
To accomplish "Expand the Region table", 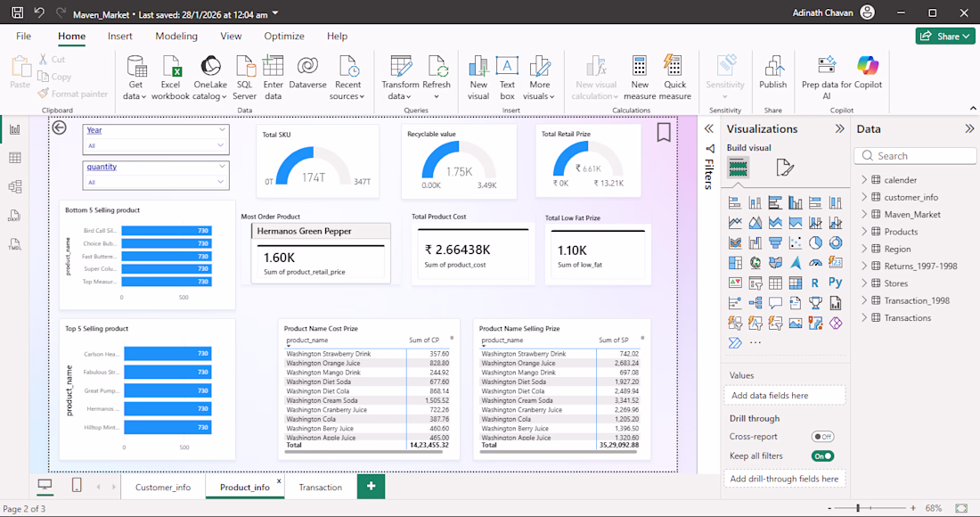I will click(864, 249).
